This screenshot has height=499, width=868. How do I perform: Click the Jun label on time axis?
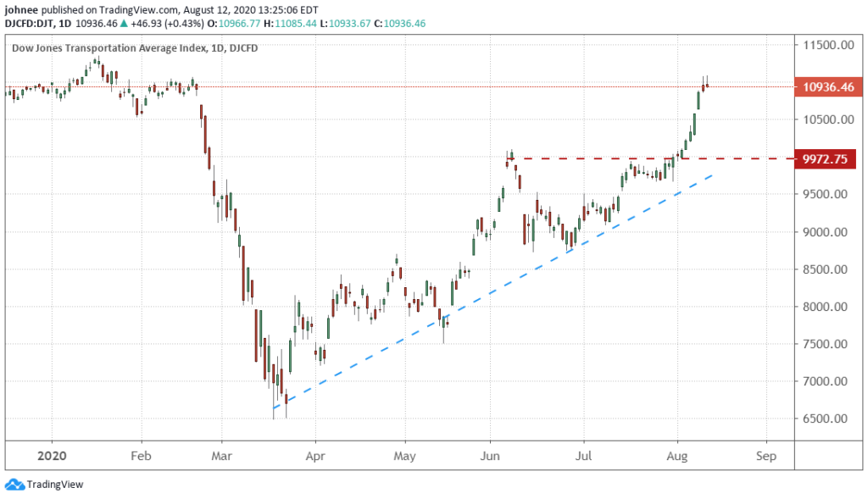pyautogui.click(x=489, y=453)
